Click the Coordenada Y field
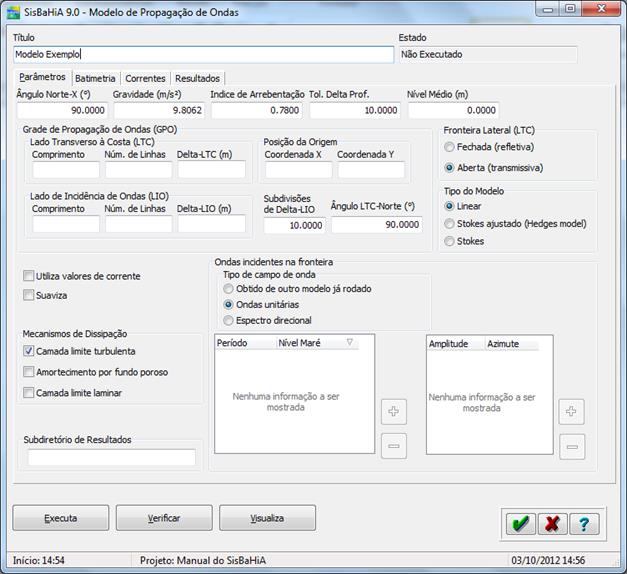This screenshot has height=574, width=627. 371,170
